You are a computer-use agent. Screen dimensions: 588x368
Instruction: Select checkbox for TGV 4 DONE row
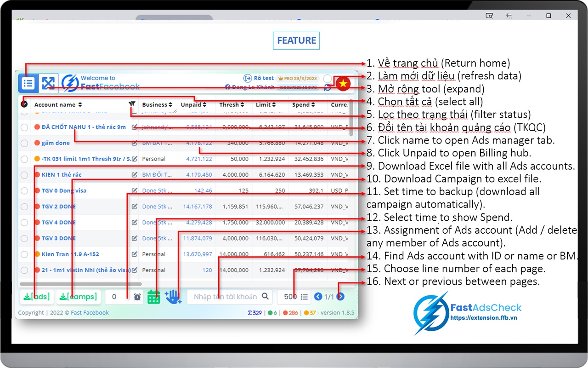click(24, 223)
